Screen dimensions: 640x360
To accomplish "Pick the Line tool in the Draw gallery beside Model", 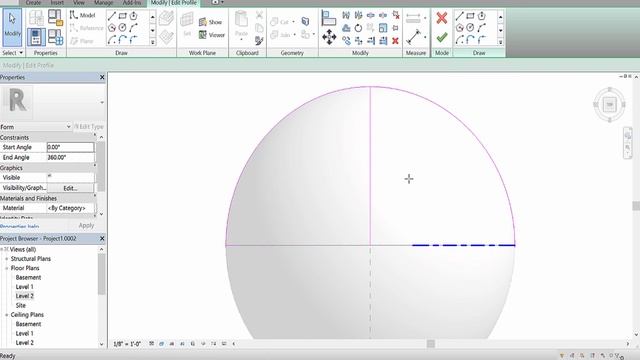I will (112, 16).
